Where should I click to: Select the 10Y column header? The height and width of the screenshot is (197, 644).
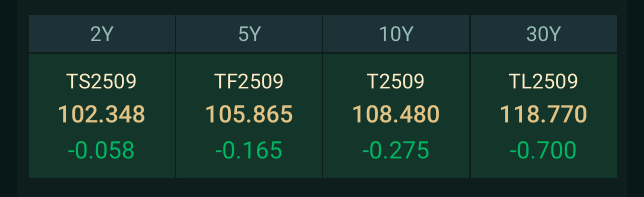[x=396, y=34]
